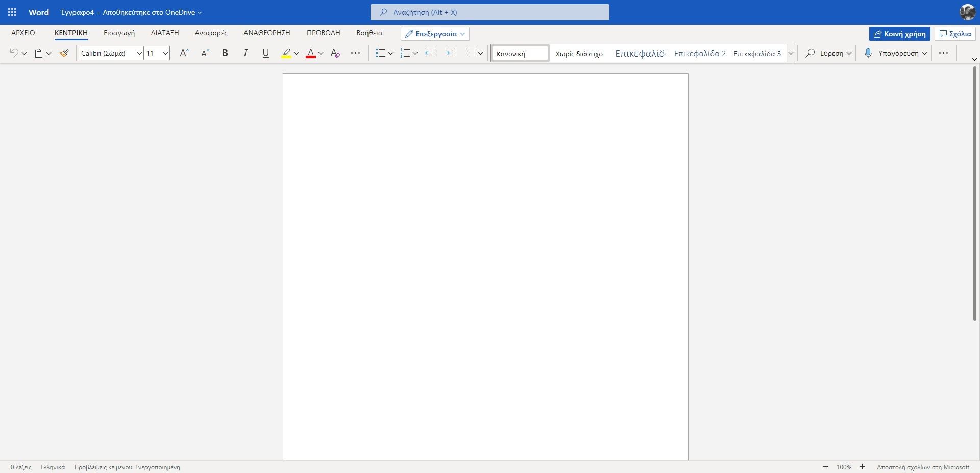This screenshot has width=980, height=473.
Task: Switch to the Εισαγωγή ribbon tab
Action: point(118,33)
